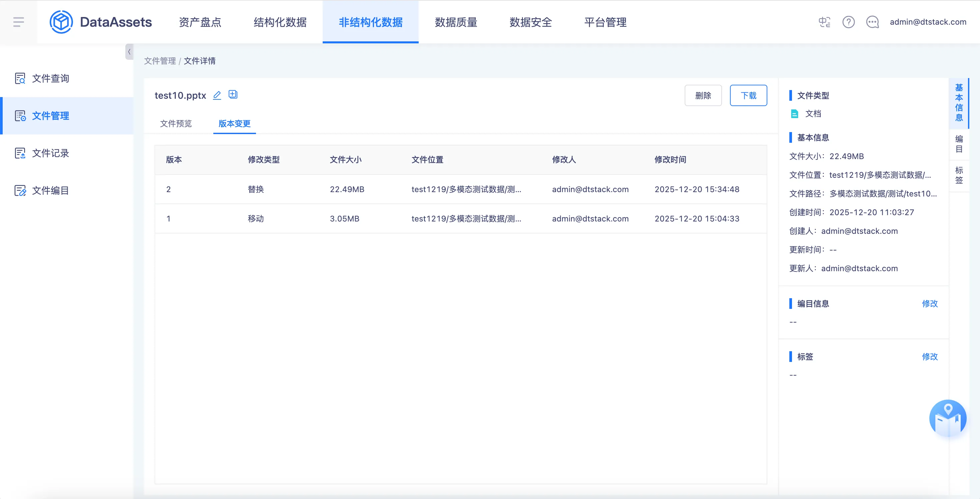Click the 下载 button
The width and height of the screenshot is (980, 499).
[748, 95]
